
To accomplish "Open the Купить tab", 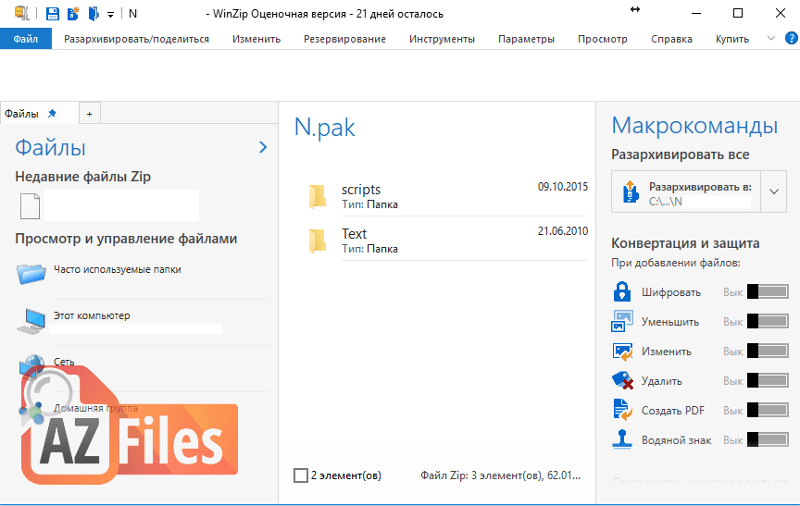I will [732, 39].
